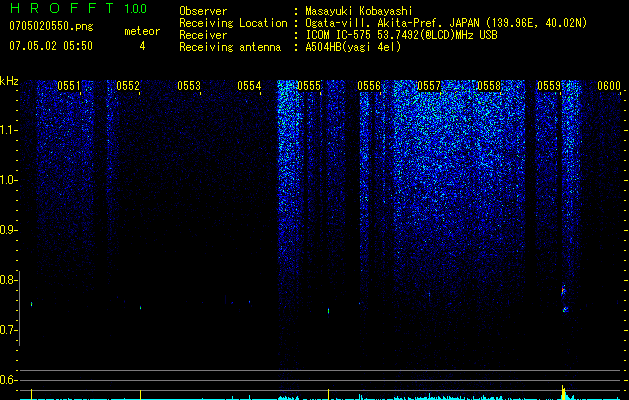Click the meteor echo below 0552
Viewport: 629px width, 400px height.
coord(140,308)
